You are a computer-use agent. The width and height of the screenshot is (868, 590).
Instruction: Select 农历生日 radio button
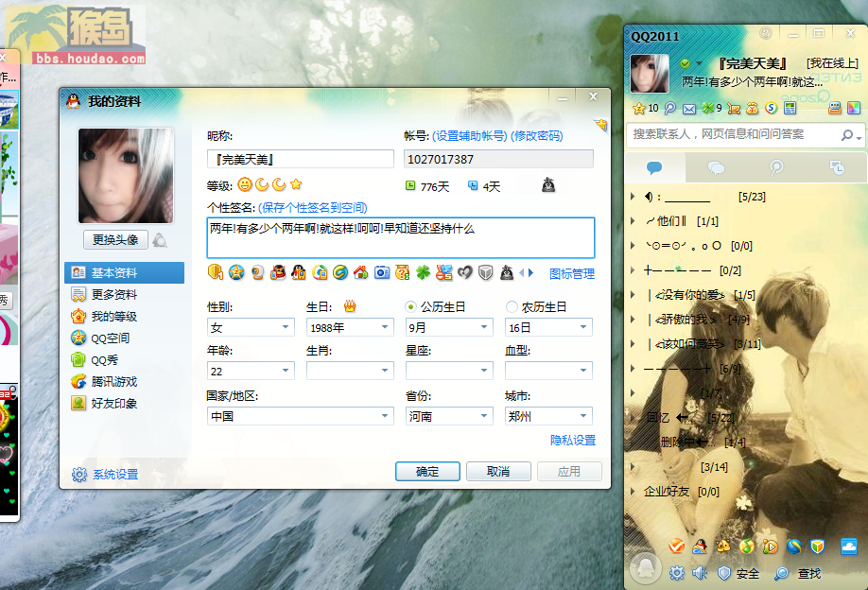pyautogui.click(x=512, y=306)
